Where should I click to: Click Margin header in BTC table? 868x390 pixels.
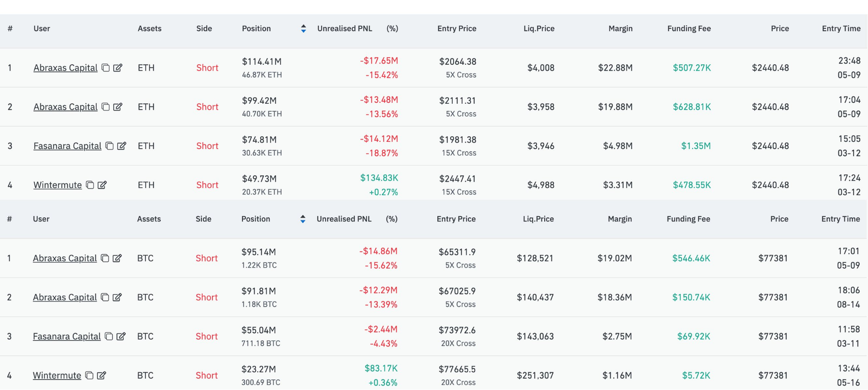620,219
